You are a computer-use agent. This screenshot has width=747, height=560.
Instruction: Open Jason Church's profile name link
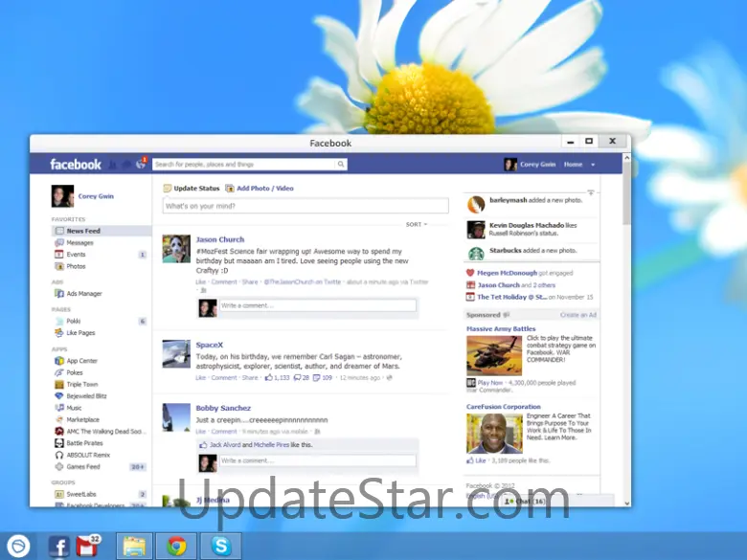click(220, 239)
